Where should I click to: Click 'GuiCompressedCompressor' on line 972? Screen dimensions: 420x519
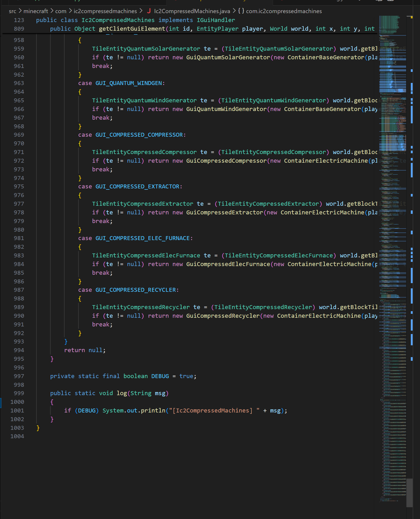[x=226, y=161]
